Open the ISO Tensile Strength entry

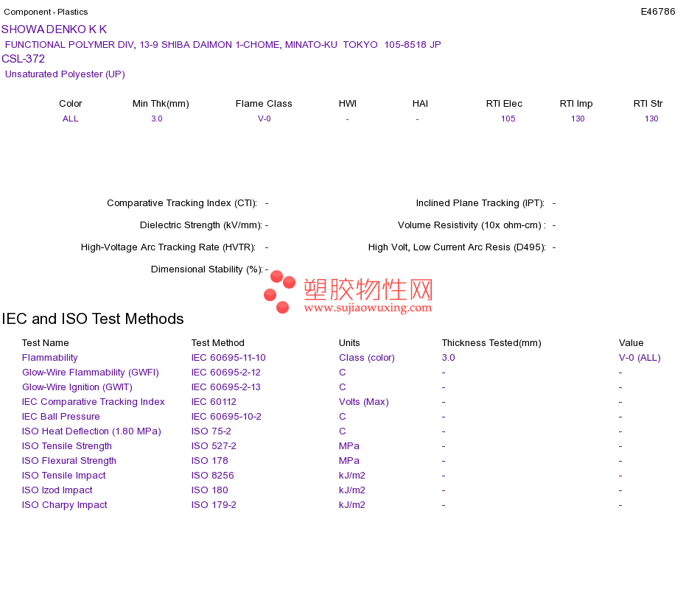click(x=66, y=446)
